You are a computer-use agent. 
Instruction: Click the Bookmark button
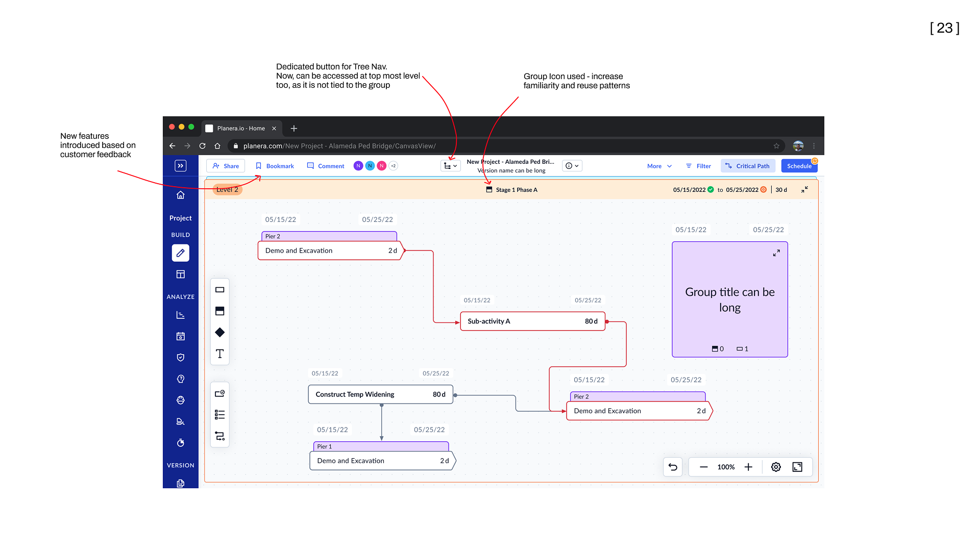(x=275, y=166)
